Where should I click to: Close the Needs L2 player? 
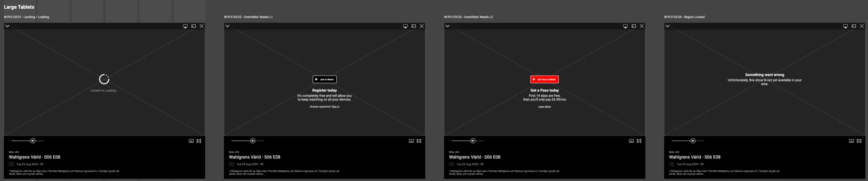coord(642,26)
